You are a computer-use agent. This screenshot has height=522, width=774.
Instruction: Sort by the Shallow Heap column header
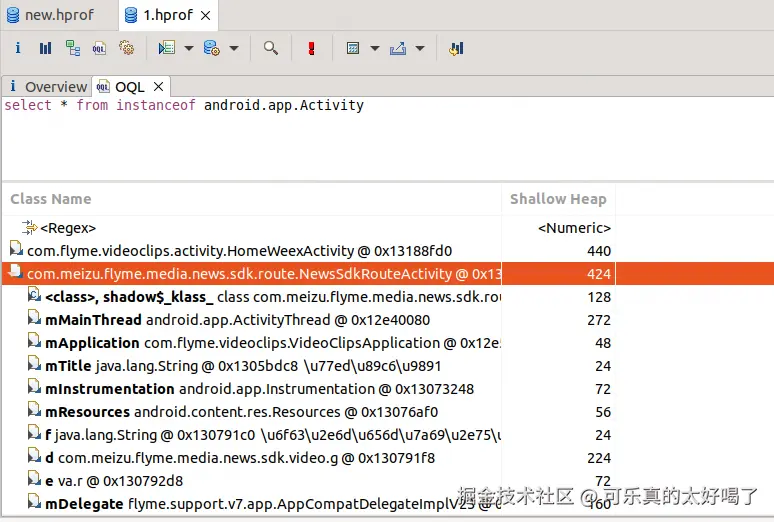tap(558, 199)
